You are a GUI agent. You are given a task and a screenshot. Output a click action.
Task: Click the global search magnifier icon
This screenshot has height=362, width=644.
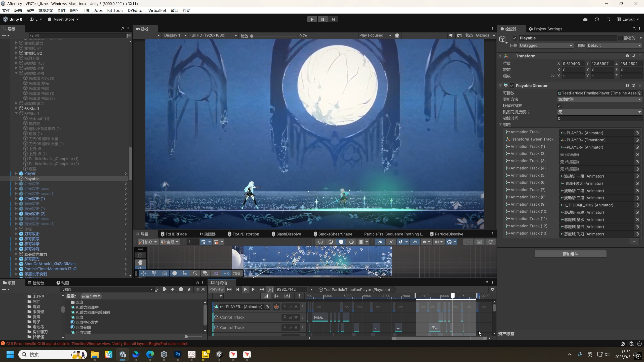pyautogui.click(x=609, y=19)
